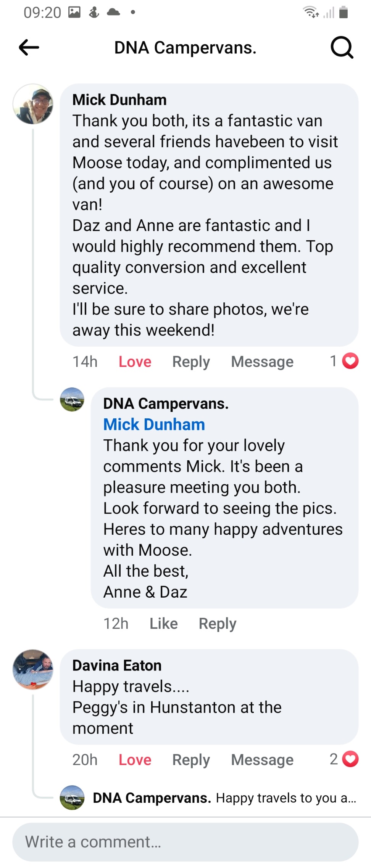This screenshot has height=868, width=371.
Task: Tap heart reaction on Mick Dunham's comment
Action: (x=350, y=361)
